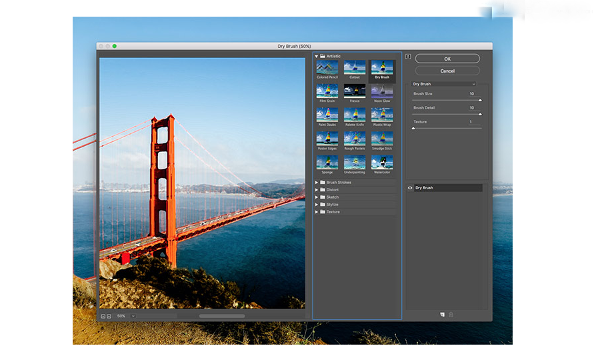Select the Cutout filter thumbnail
This screenshot has height=364, width=600.
click(355, 67)
